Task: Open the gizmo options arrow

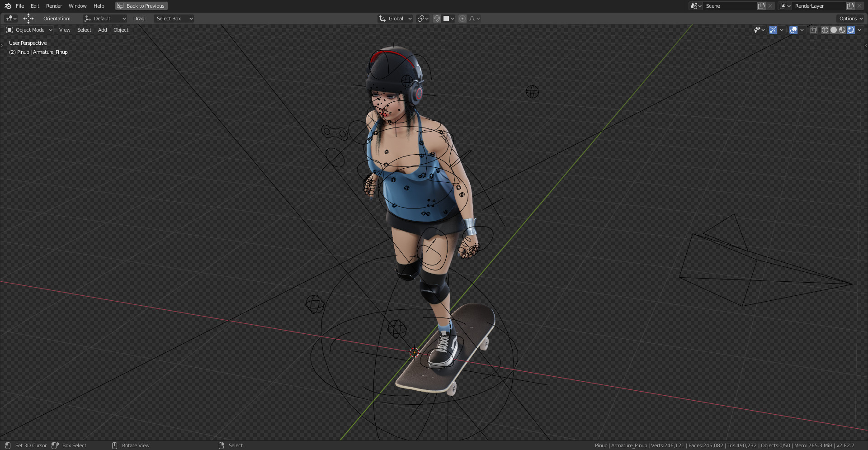Action: (782, 30)
